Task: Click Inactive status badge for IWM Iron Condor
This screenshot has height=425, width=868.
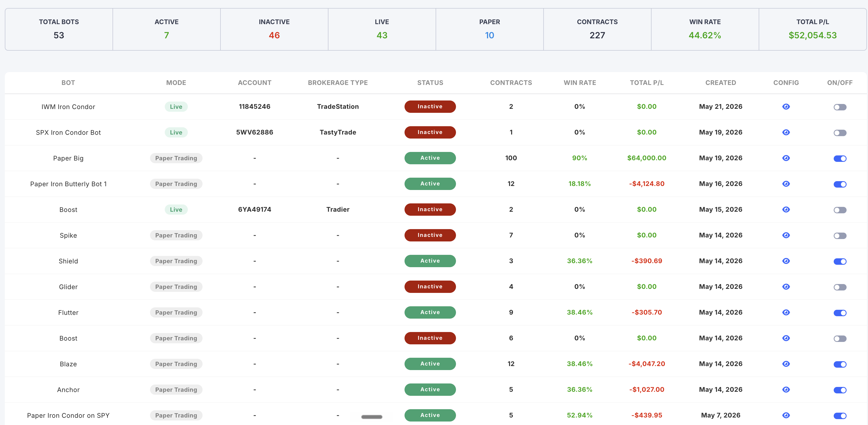Action: (x=430, y=106)
